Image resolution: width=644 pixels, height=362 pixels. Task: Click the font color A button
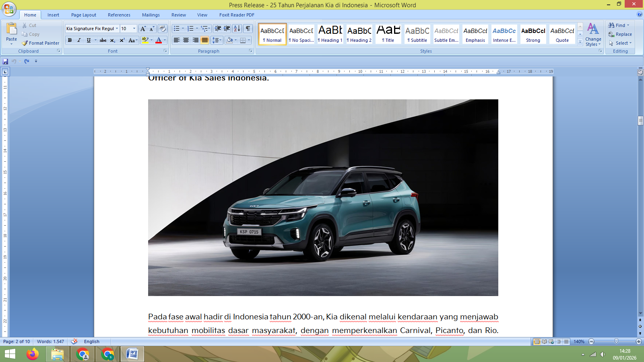(x=159, y=40)
